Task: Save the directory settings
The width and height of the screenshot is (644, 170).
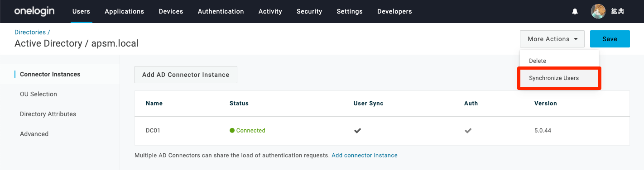Action: pos(610,39)
